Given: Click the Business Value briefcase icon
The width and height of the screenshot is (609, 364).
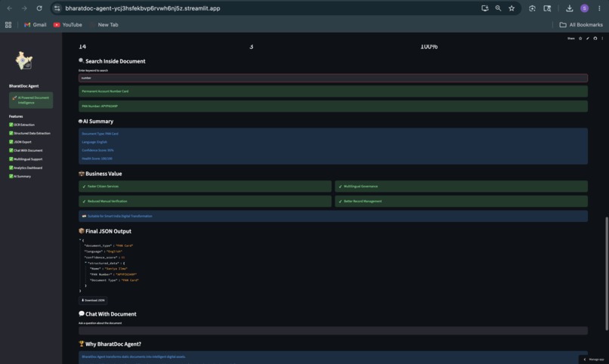Looking at the screenshot, I should coord(81,174).
